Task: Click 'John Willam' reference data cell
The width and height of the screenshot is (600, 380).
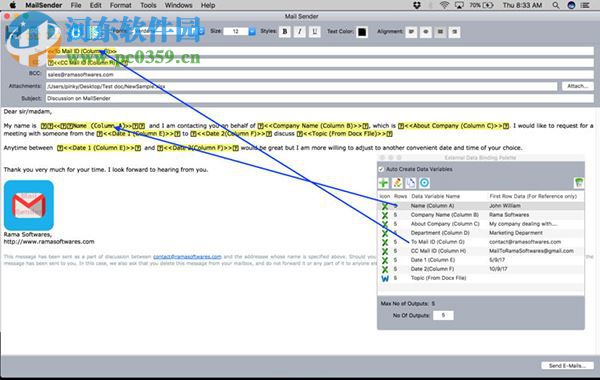Action: (505, 206)
